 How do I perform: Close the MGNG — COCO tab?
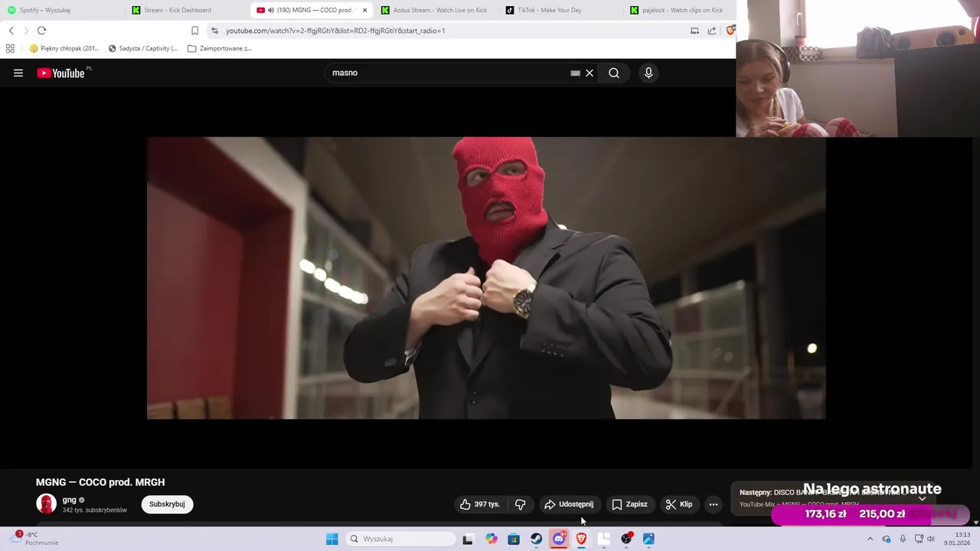tap(364, 10)
